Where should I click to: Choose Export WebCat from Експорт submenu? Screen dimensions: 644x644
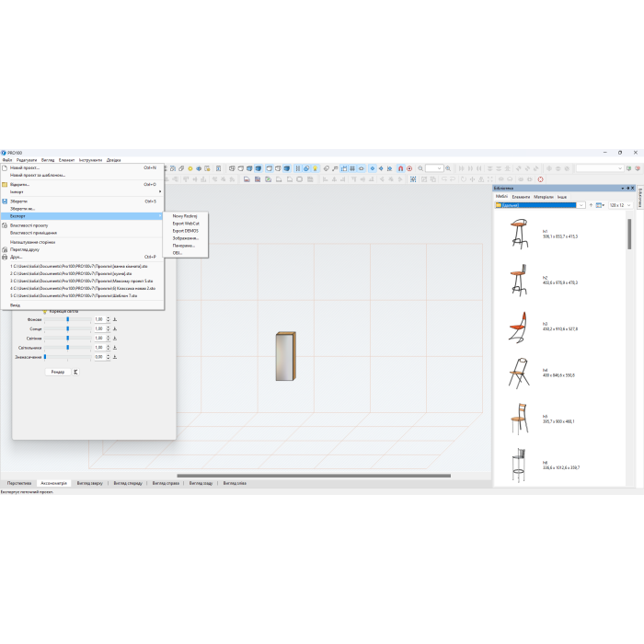(185, 224)
